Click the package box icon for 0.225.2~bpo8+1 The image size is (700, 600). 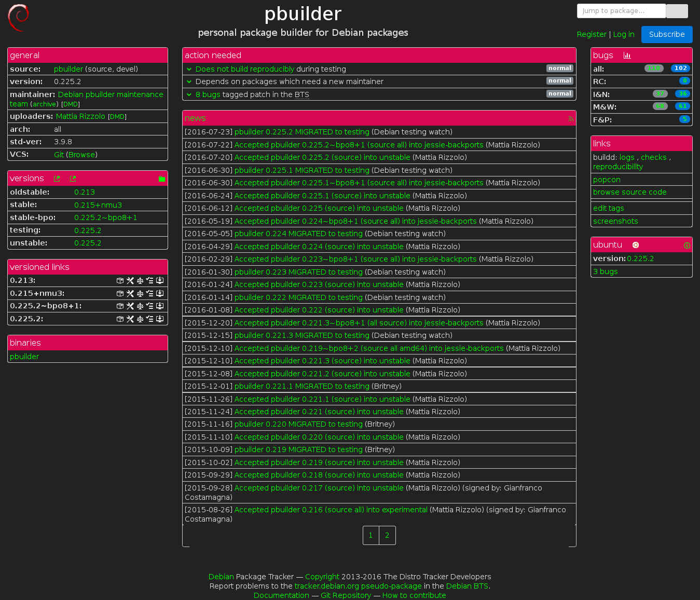pos(120,306)
